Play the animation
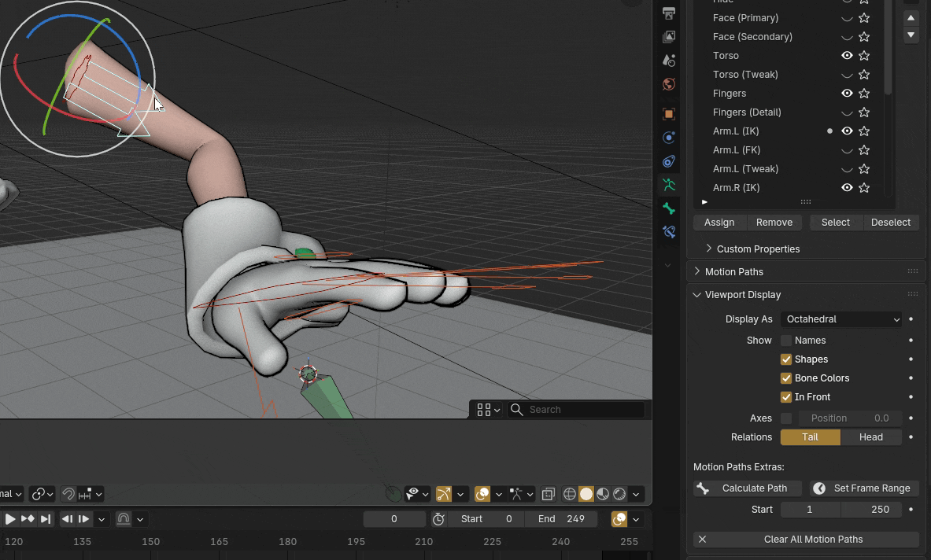931x560 pixels. click(x=10, y=519)
